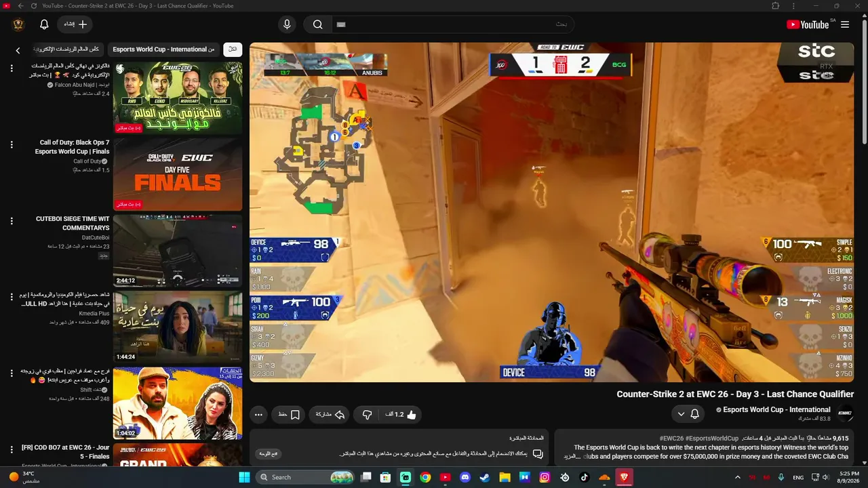
Task: Show hidden system tray icons chevron
Action: click(x=738, y=477)
